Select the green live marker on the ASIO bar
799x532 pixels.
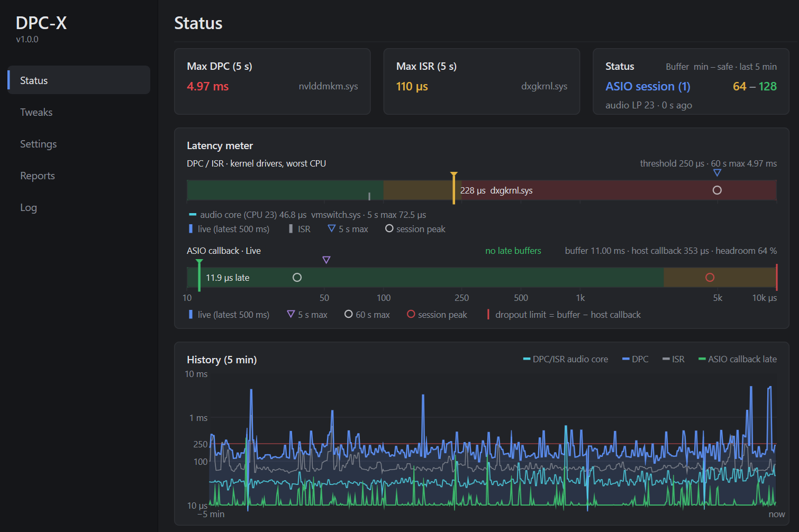(199, 275)
